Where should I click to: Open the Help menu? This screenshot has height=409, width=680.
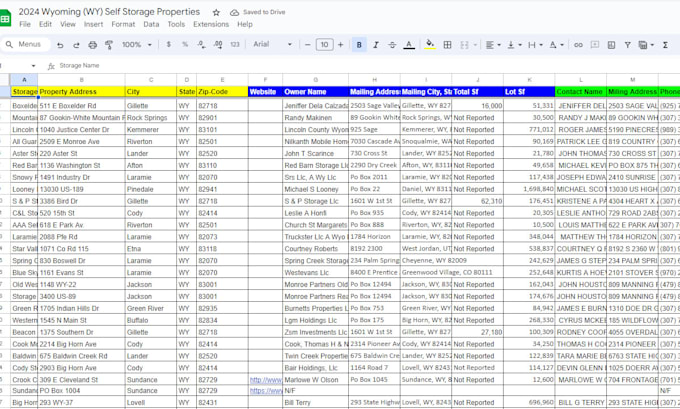point(245,24)
